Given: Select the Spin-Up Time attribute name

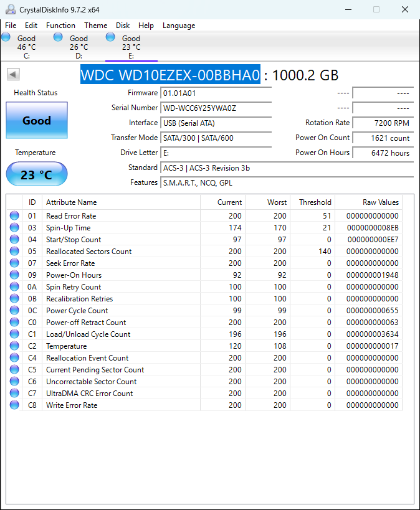Looking at the screenshot, I should point(69,228).
